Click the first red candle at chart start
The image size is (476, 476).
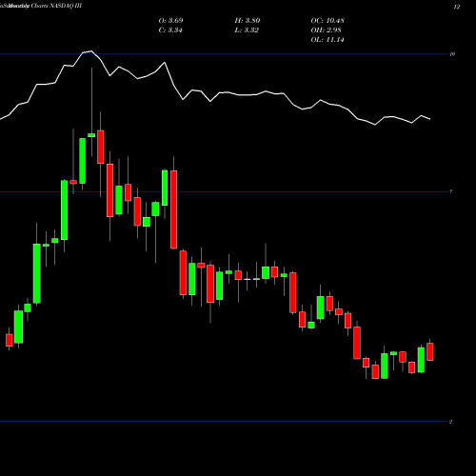(10, 340)
